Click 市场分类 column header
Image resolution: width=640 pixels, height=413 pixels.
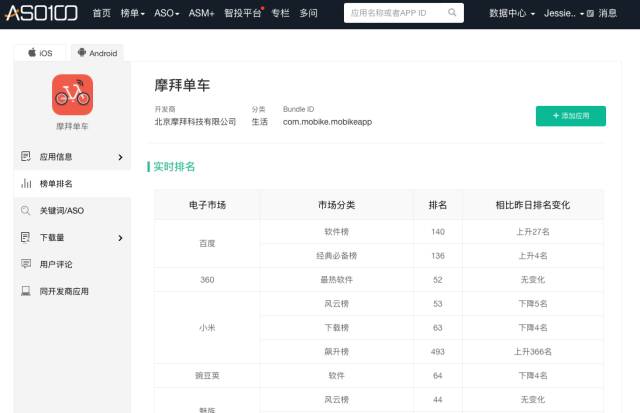coord(337,205)
